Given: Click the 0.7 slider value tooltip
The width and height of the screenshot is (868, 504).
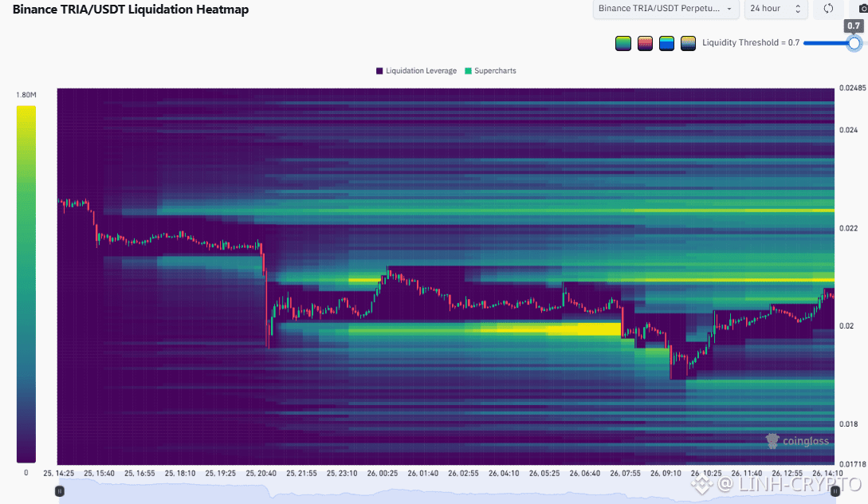Looking at the screenshot, I should [x=854, y=26].
